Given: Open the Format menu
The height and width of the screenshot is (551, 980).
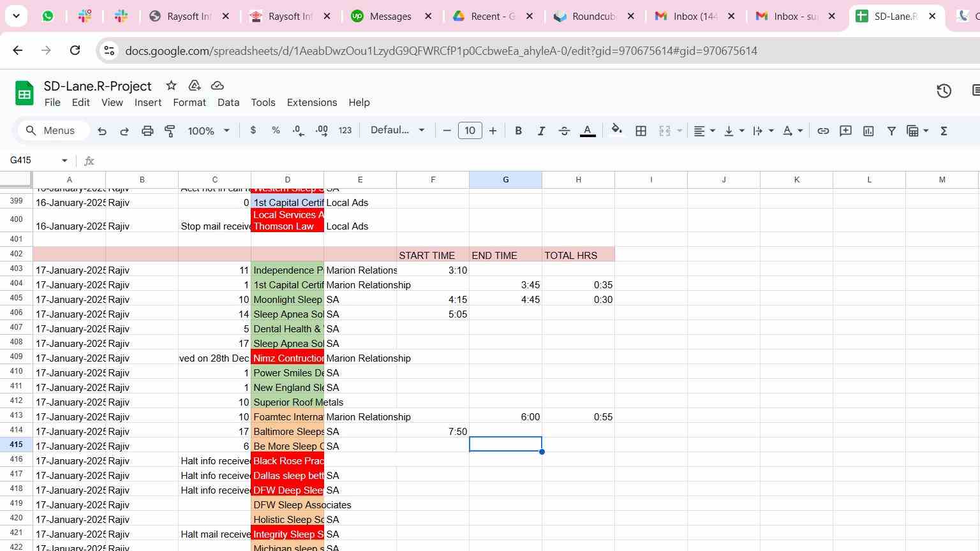Looking at the screenshot, I should coord(189,103).
